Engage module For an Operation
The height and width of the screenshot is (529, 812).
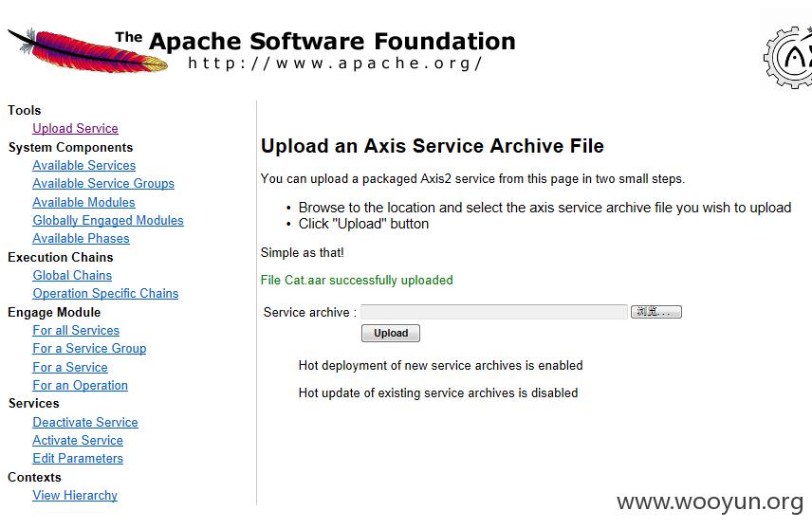[x=80, y=385]
